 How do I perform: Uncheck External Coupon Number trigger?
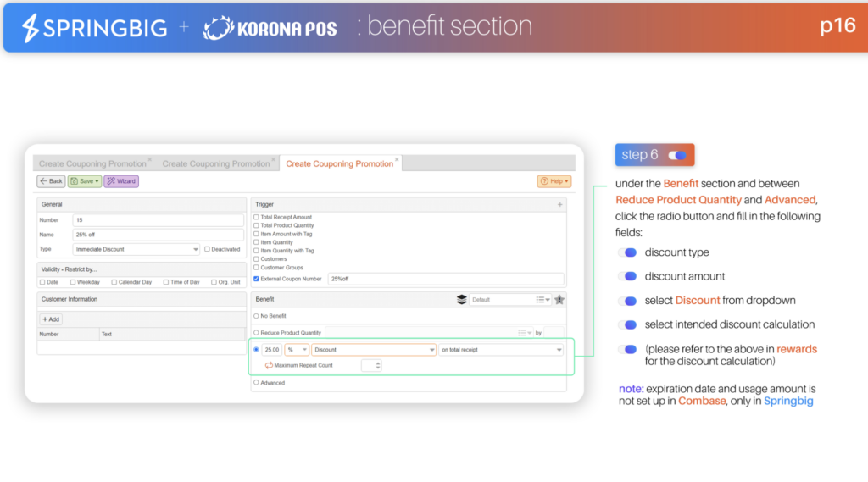pyautogui.click(x=256, y=279)
